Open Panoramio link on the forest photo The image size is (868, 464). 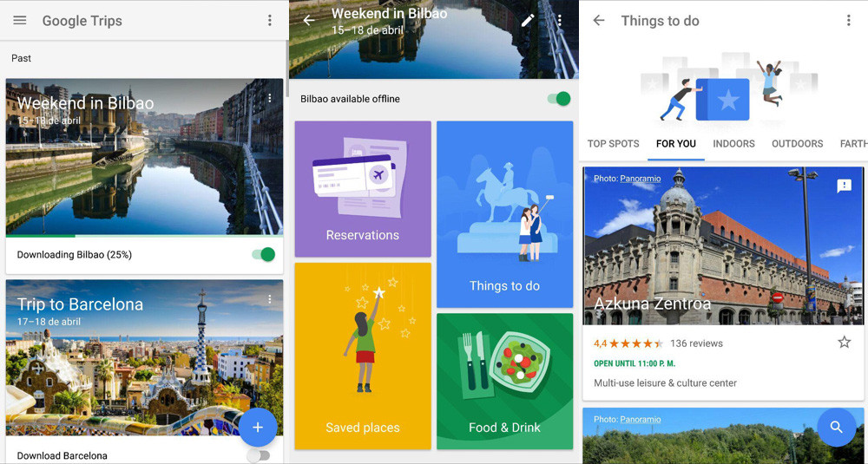coord(641,419)
